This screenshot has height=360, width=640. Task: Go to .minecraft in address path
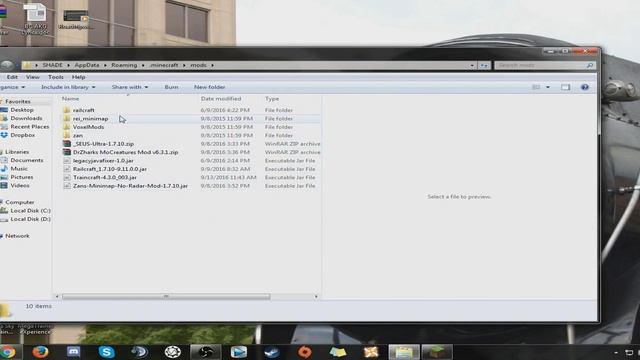pos(164,65)
